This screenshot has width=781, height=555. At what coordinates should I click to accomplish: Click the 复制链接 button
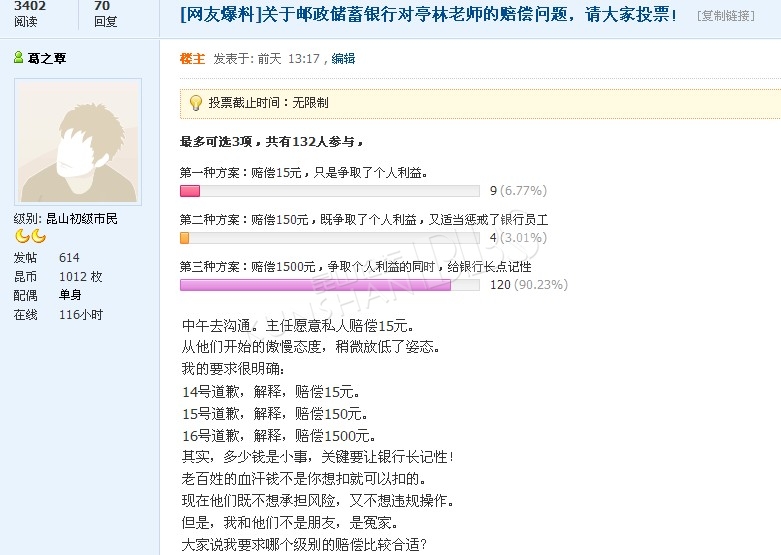(x=726, y=16)
